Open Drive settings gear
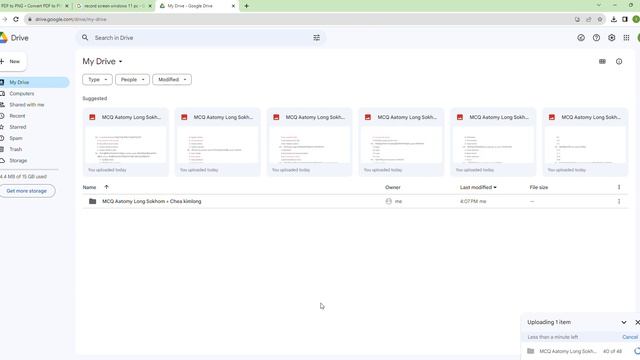 pyautogui.click(x=611, y=38)
